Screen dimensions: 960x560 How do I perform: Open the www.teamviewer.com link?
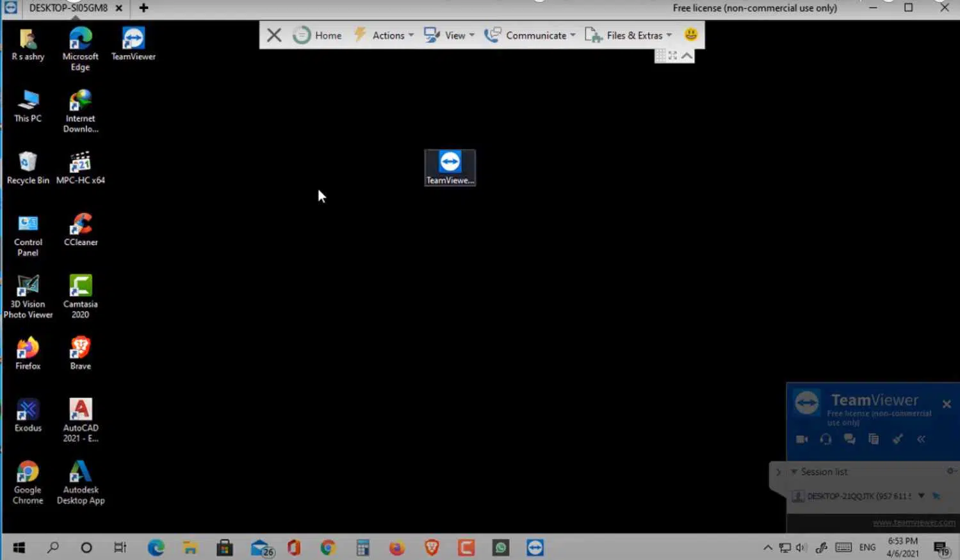[914, 522]
